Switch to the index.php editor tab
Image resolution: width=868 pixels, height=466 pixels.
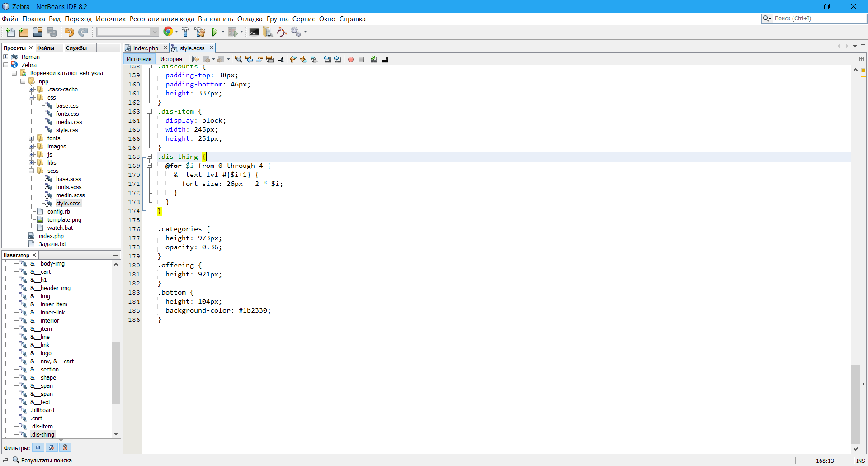[146, 48]
